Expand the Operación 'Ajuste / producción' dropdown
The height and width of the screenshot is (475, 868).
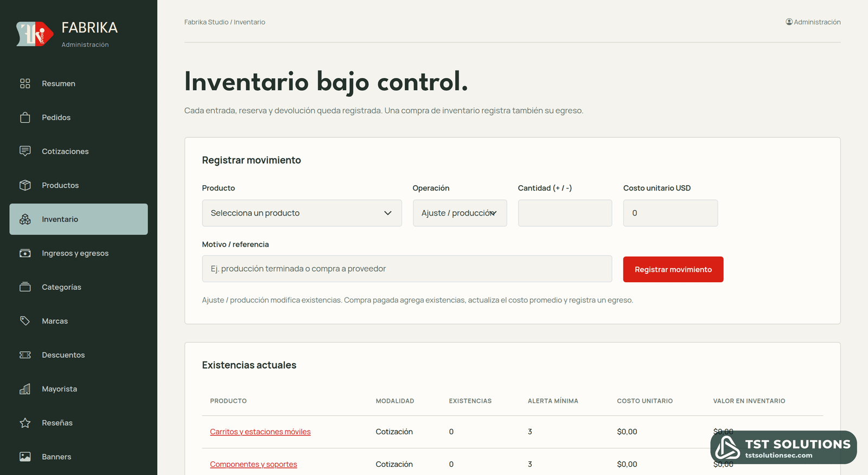click(460, 213)
